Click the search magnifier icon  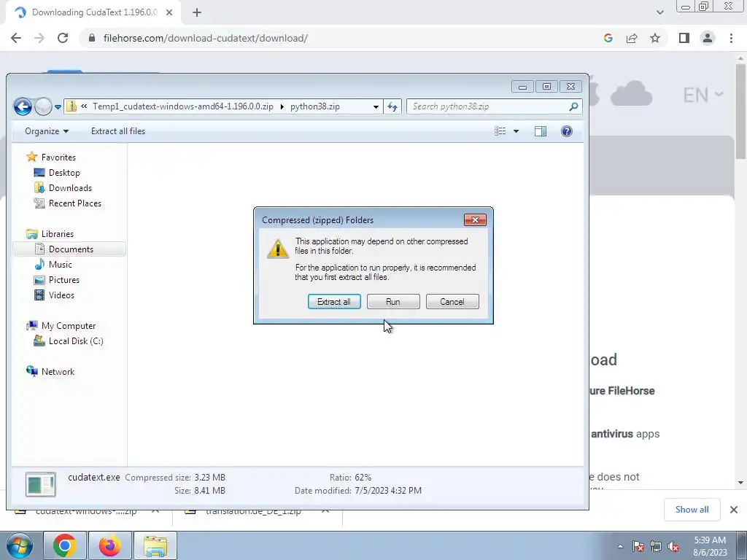coord(573,106)
